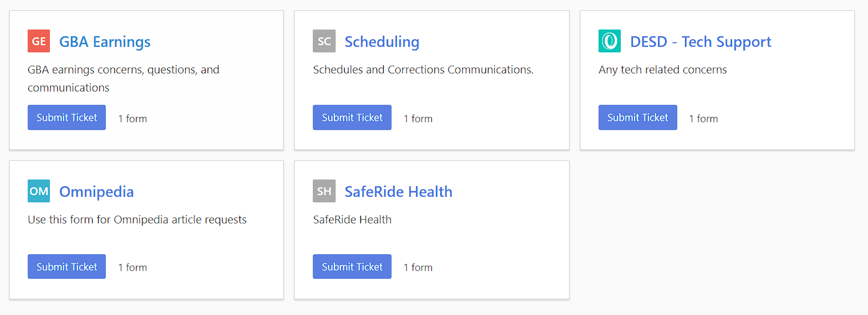This screenshot has width=868, height=315.
Task: Click "Any tech related concerns" description
Action: click(662, 70)
